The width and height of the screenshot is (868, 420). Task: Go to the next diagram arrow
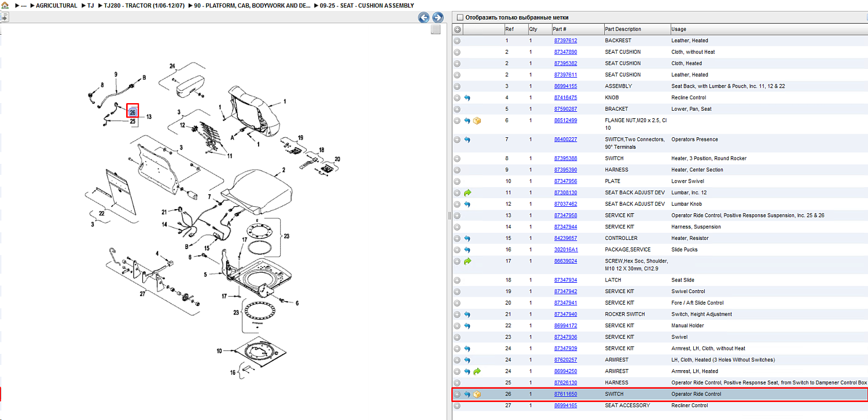point(438,18)
